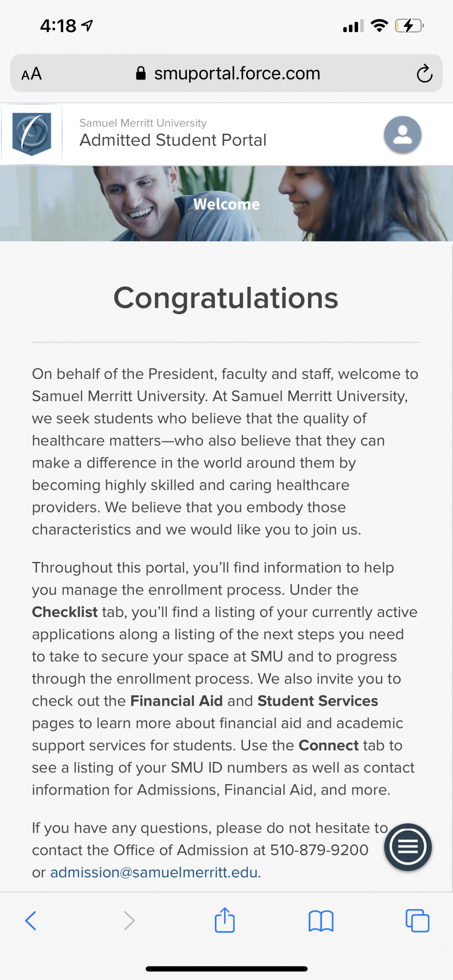Image resolution: width=453 pixels, height=980 pixels.
Task: Tap the Welcome banner image
Action: click(x=226, y=203)
